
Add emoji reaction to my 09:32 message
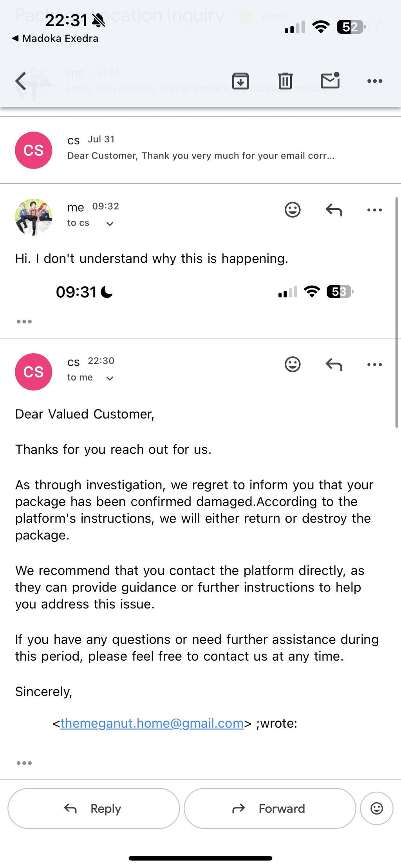(293, 210)
